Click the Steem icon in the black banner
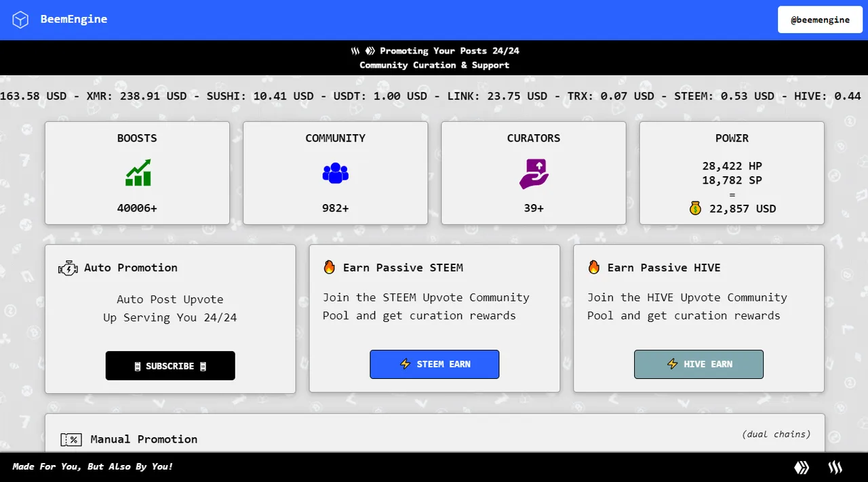868x482 pixels. pyautogui.click(x=355, y=51)
